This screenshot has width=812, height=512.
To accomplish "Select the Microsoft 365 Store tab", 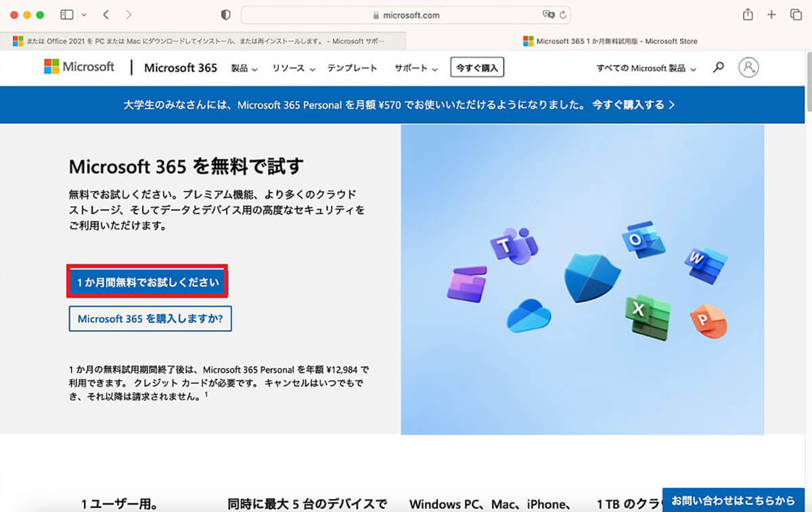I will coord(609,41).
